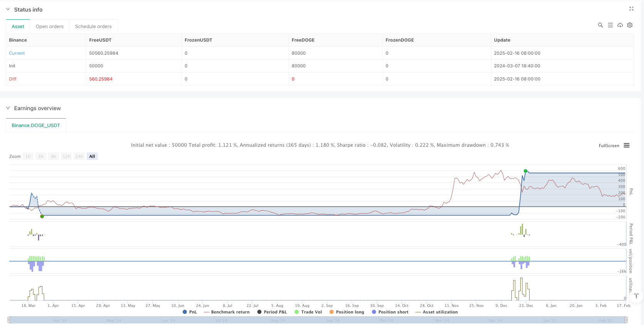Click the green marker at PnL peak

(x=525, y=171)
